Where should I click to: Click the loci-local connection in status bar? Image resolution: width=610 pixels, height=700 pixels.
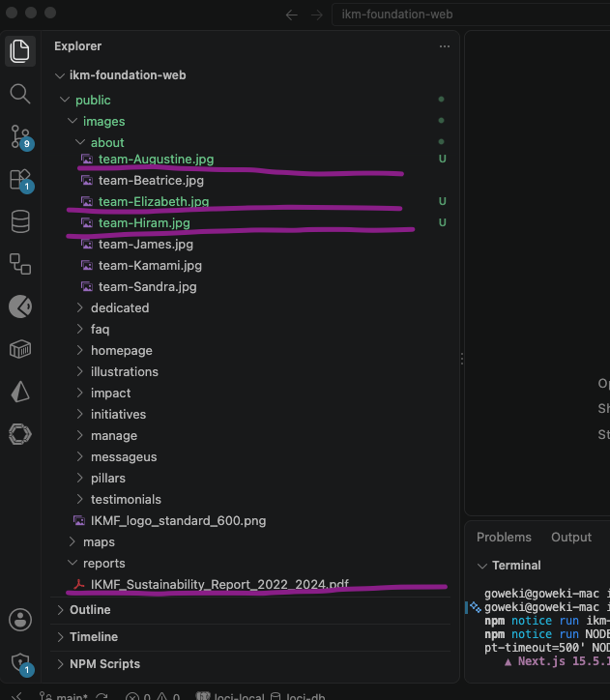[230, 696]
